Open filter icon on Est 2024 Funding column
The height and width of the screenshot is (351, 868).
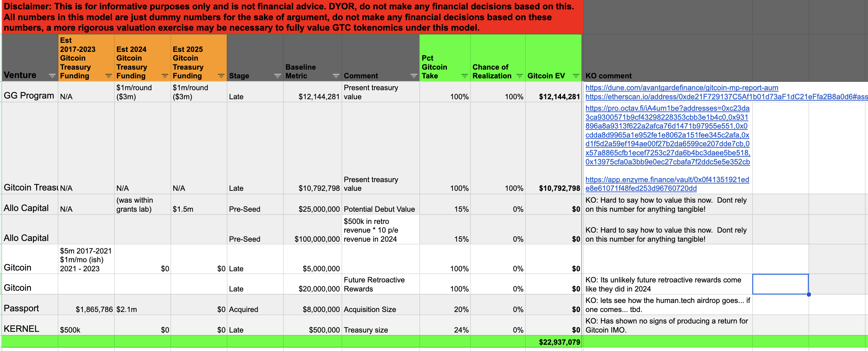pos(165,76)
